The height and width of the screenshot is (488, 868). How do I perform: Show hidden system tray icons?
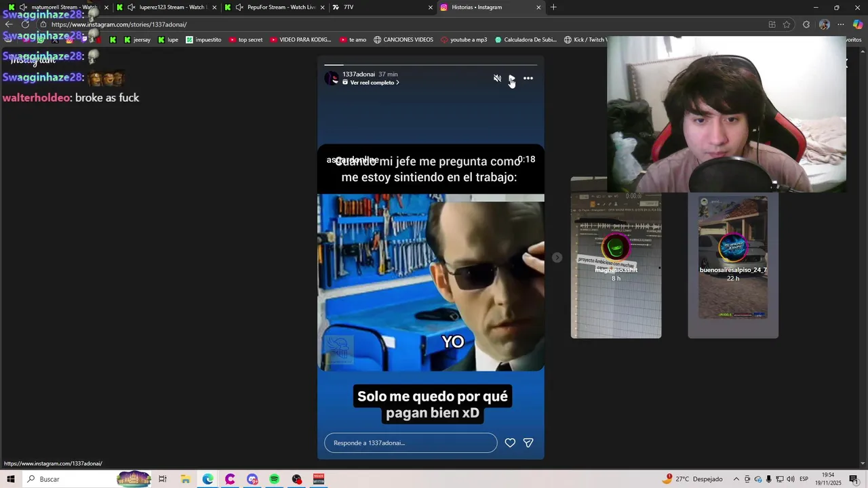coord(736,479)
